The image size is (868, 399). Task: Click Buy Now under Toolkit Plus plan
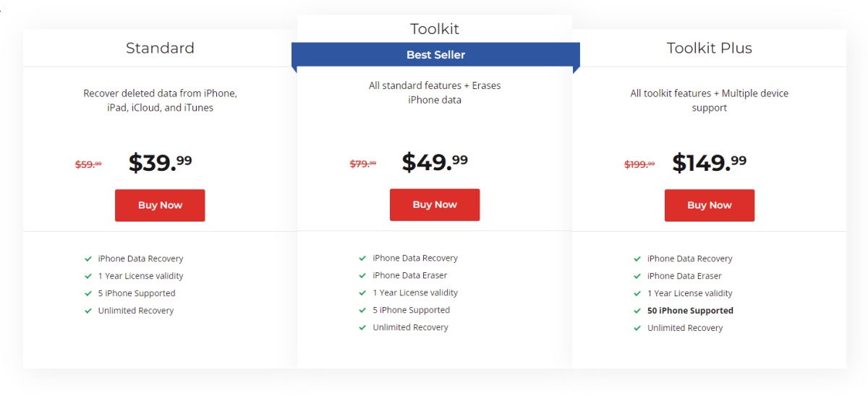pos(710,205)
